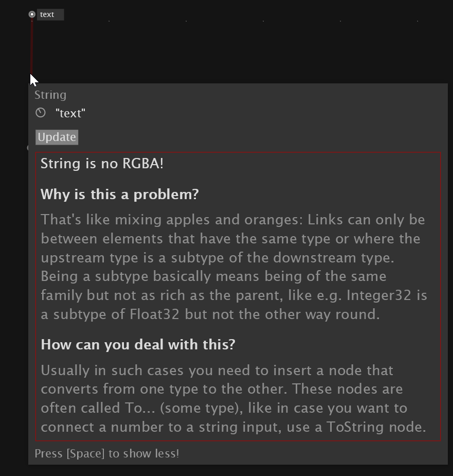Select the dark red error link line

tap(32, 46)
